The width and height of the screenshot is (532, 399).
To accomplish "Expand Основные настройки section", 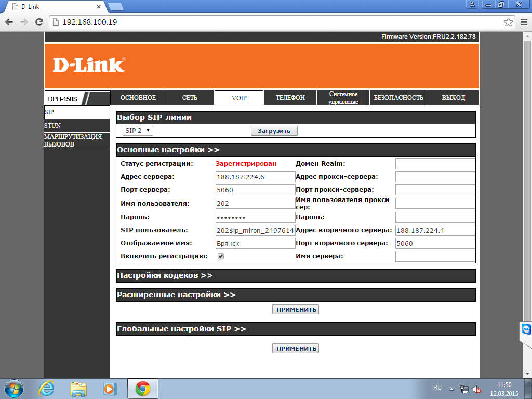I will click(296, 150).
